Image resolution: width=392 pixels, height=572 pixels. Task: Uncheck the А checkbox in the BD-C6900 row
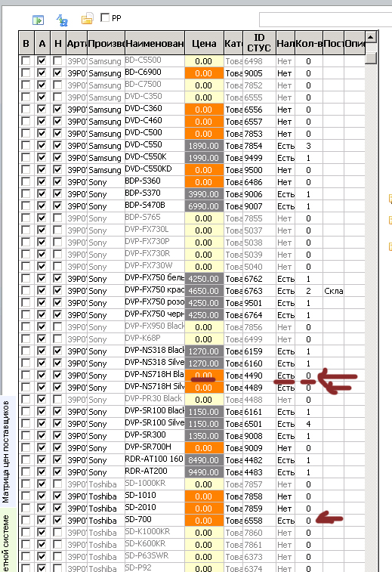[x=42, y=73]
